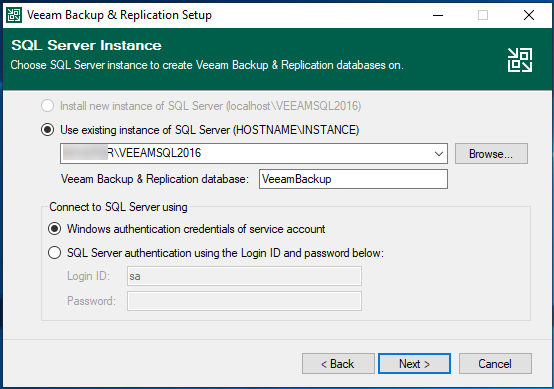This screenshot has height=389, width=554.
Task: Choose Windows authentication credentials option
Action: tap(54, 229)
